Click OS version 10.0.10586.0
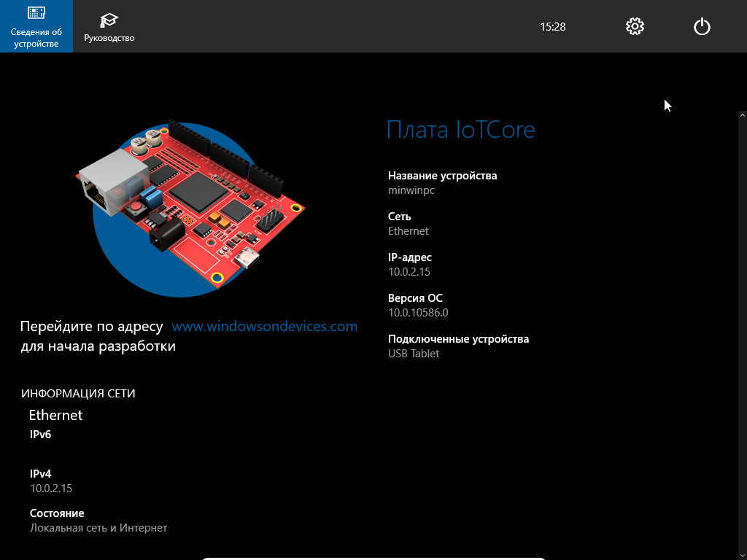Image resolution: width=747 pixels, height=560 pixels. (418, 313)
